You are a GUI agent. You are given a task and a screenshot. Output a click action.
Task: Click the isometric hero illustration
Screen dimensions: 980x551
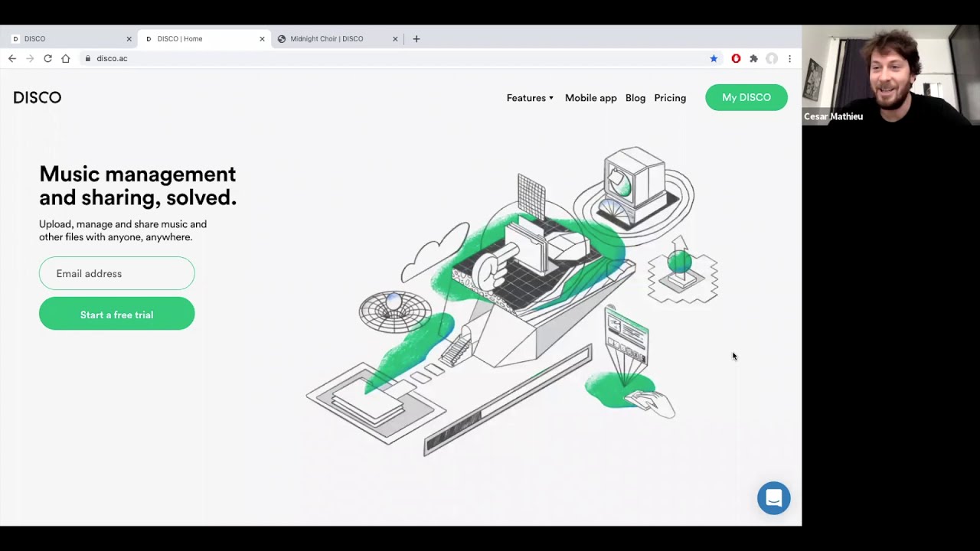click(511, 301)
